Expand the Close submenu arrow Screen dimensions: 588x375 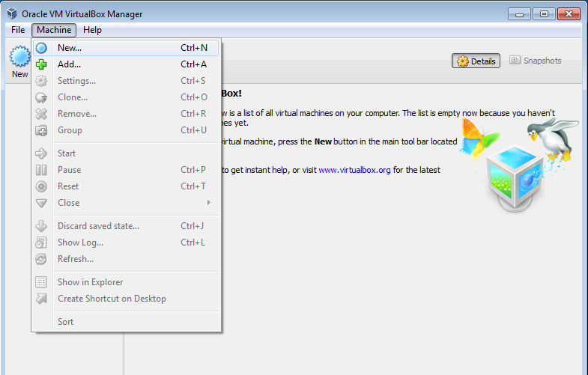(x=209, y=203)
